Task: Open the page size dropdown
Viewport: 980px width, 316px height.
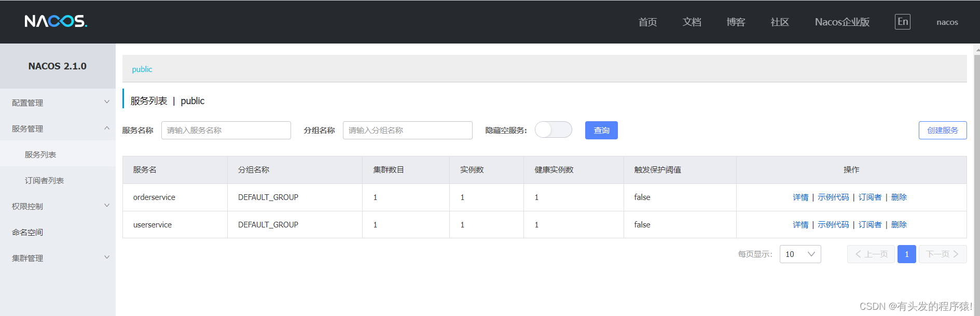Action: pyautogui.click(x=799, y=254)
